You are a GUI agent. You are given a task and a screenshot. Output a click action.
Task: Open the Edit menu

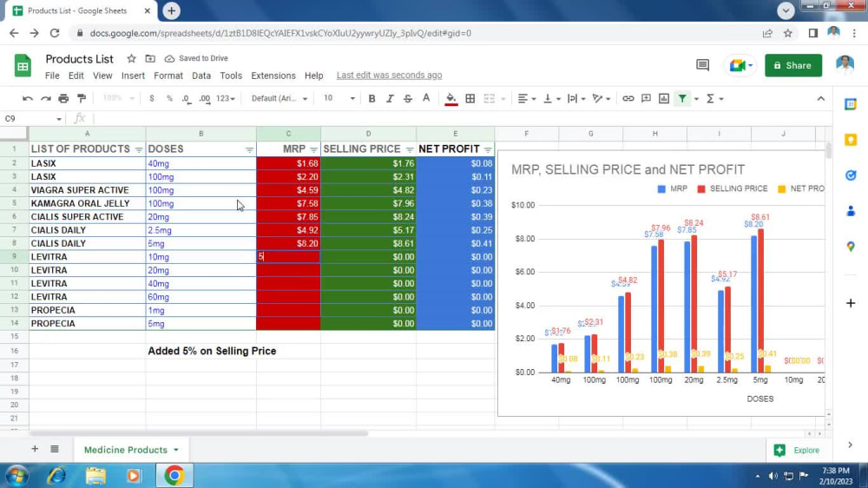coord(76,76)
